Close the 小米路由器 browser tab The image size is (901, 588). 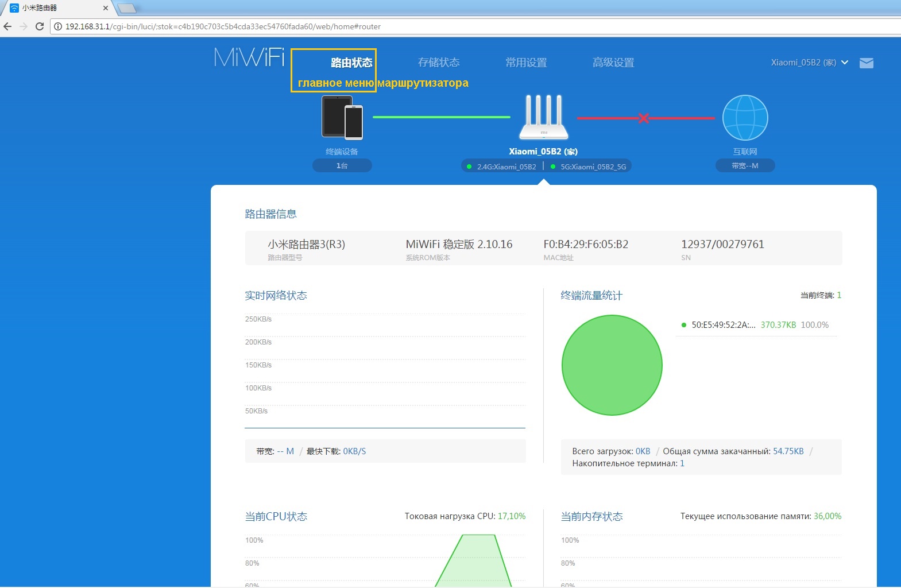coord(106,8)
